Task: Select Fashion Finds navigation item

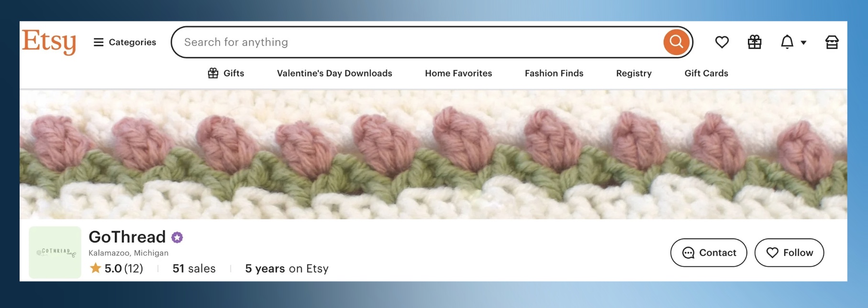Action: click(x=554, y=73)
